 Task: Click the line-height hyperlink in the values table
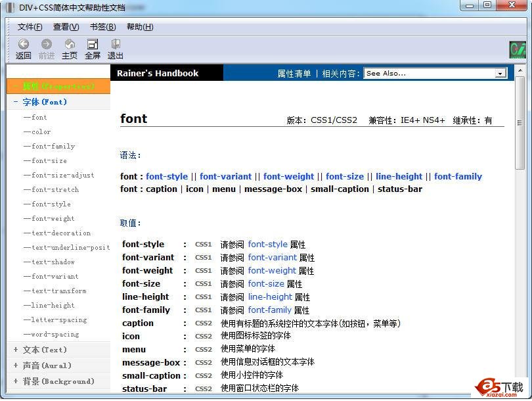coord(270,296)
